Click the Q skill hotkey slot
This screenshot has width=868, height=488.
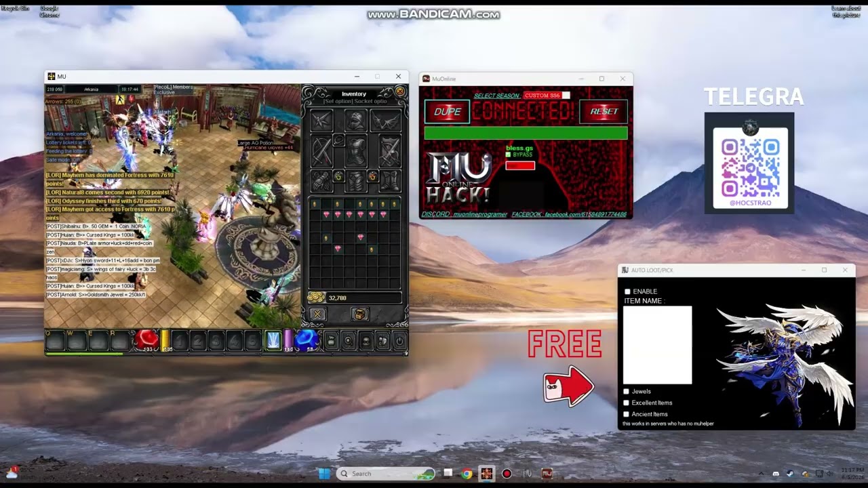(55, 340)
